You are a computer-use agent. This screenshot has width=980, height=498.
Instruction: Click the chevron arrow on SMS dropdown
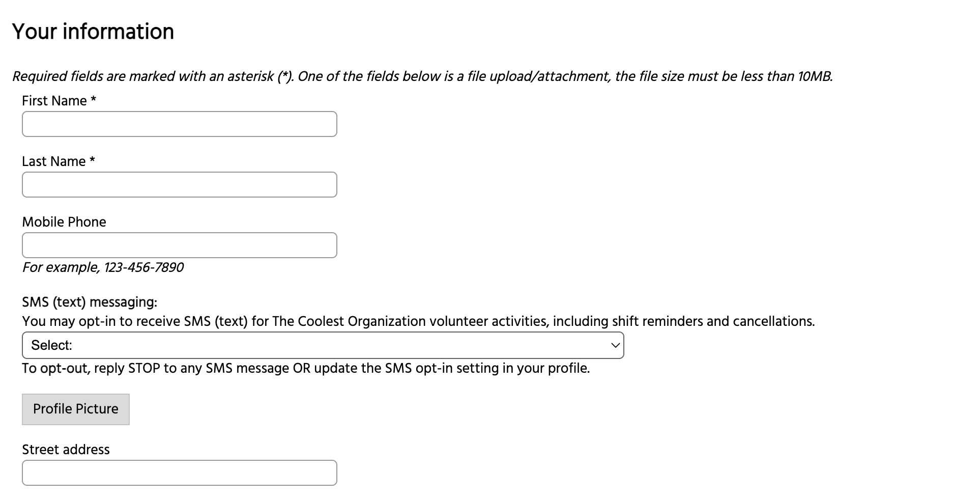coord(615,345)
